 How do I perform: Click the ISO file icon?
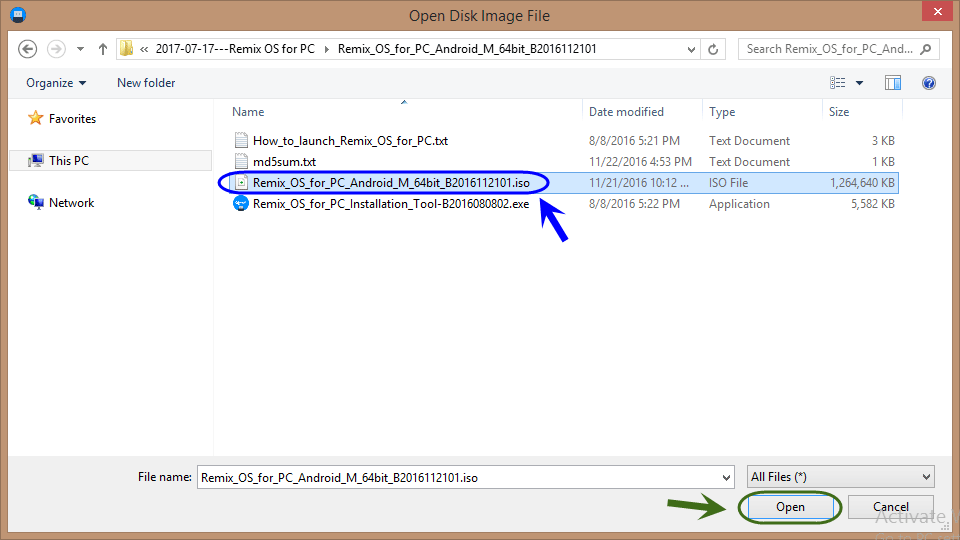pos(241,182)
